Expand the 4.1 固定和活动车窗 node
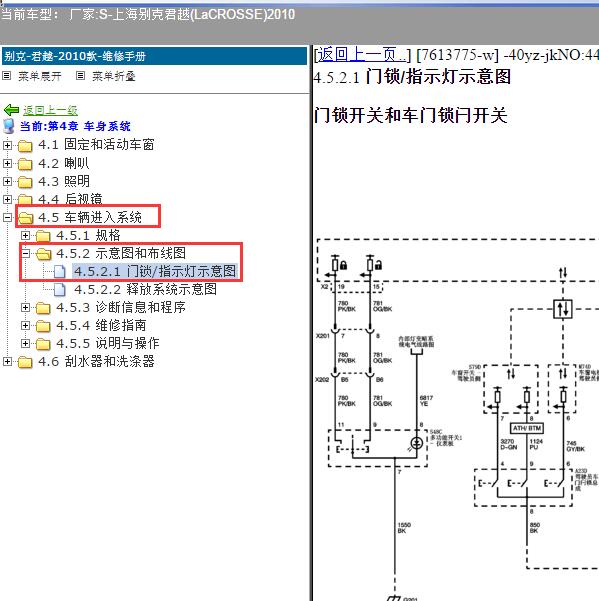Viewport: 599px width, 601px height. (7, 145)
